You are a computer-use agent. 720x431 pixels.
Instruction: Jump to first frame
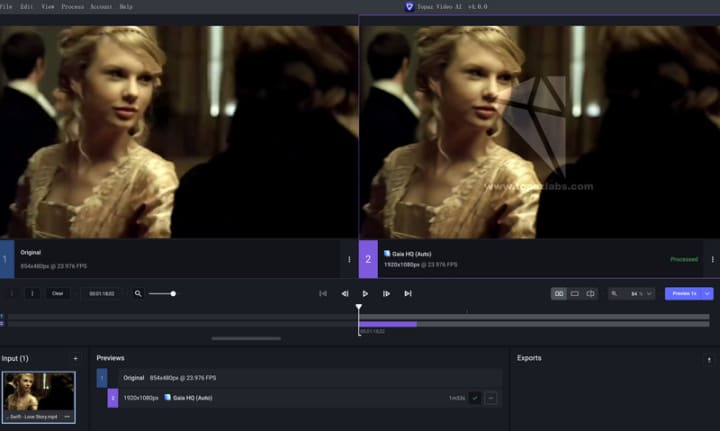point(323,293)
